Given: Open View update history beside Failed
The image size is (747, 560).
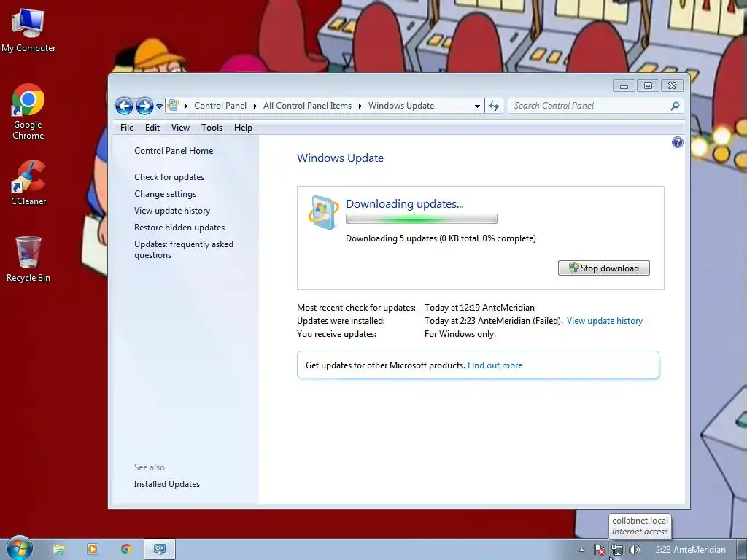Looking at the screenshot, I should (x=605, y=321).
